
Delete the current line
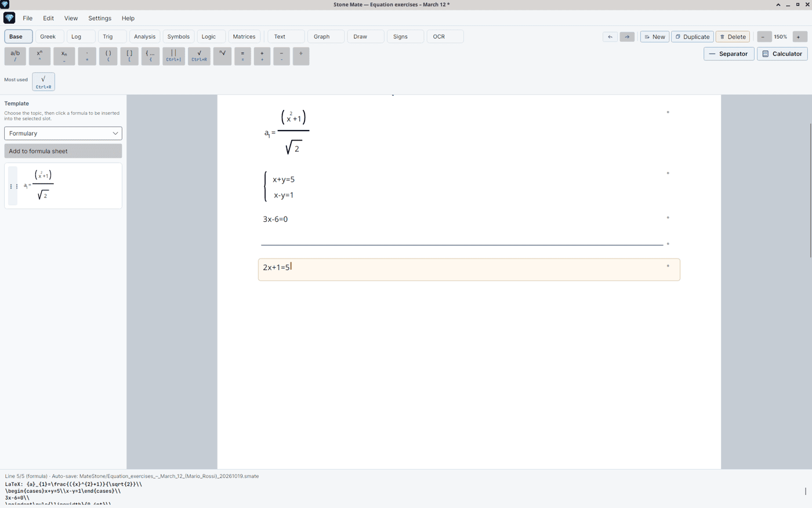pos(733,37)
